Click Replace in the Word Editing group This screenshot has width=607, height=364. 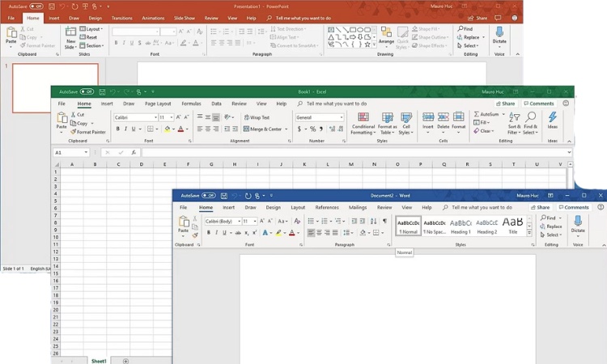point(551,226)
